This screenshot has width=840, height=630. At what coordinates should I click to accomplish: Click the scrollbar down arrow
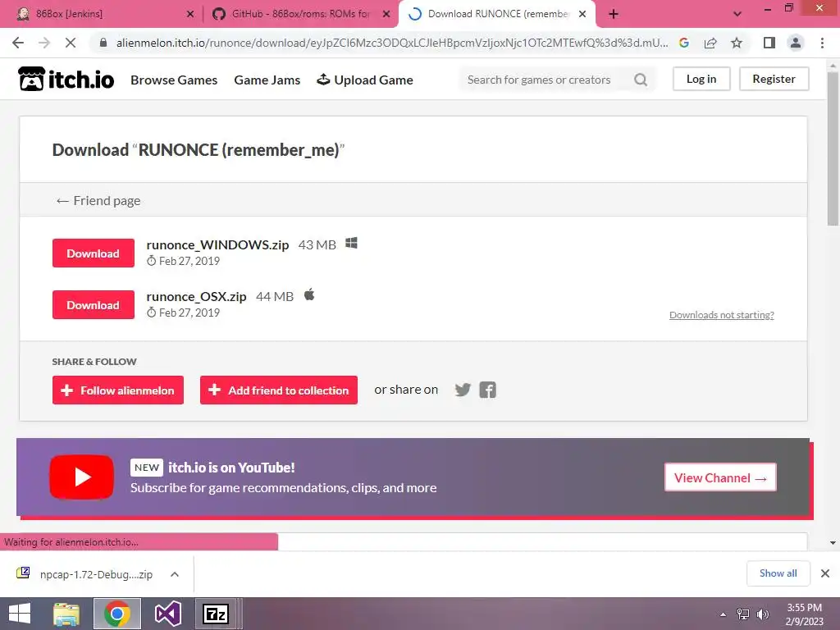click(833, 543)
